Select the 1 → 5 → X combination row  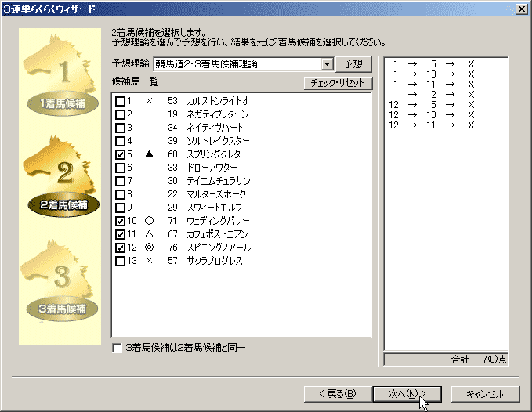click(x=433, y=64)
